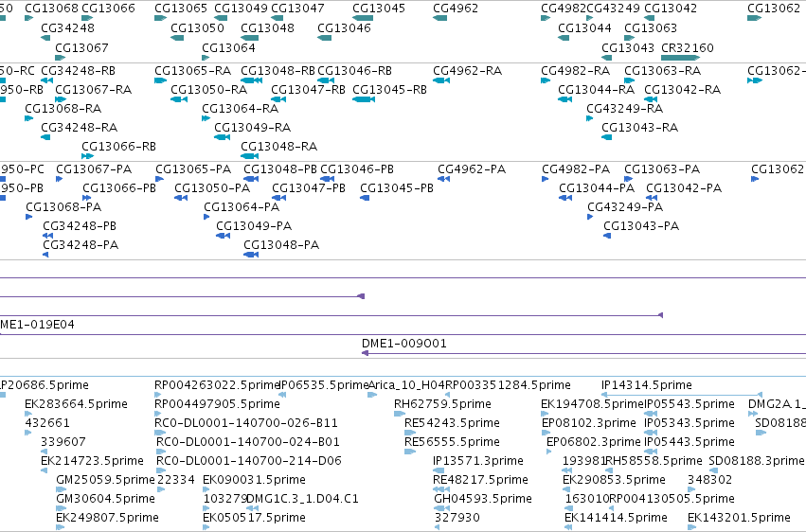Select protein CG13066-PB
The width and height of the screenshot is (806, 532).
[x=119, y=188]
